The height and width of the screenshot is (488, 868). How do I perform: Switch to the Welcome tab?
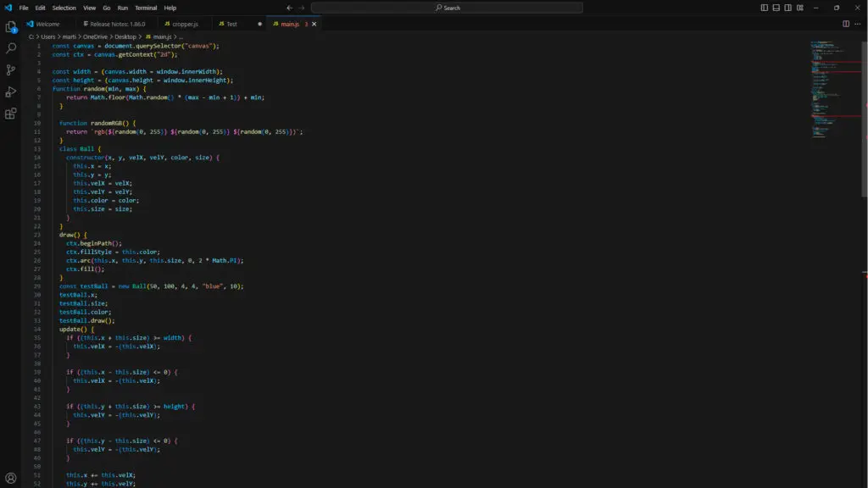pos(47,24)
